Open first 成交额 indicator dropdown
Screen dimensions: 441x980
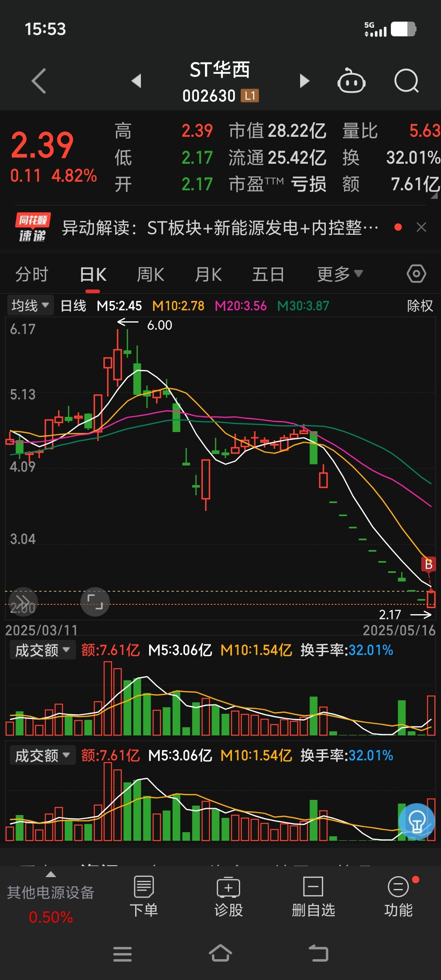point(42,650)
